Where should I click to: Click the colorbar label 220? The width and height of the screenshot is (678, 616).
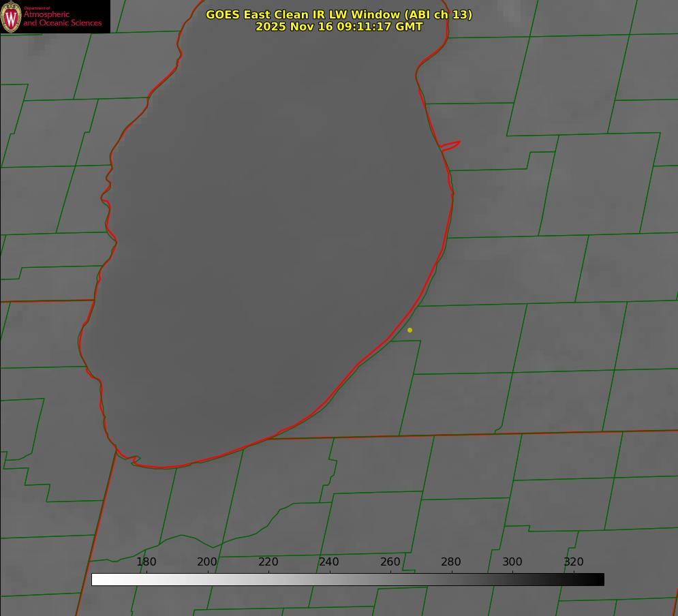[x=268, y=562]
